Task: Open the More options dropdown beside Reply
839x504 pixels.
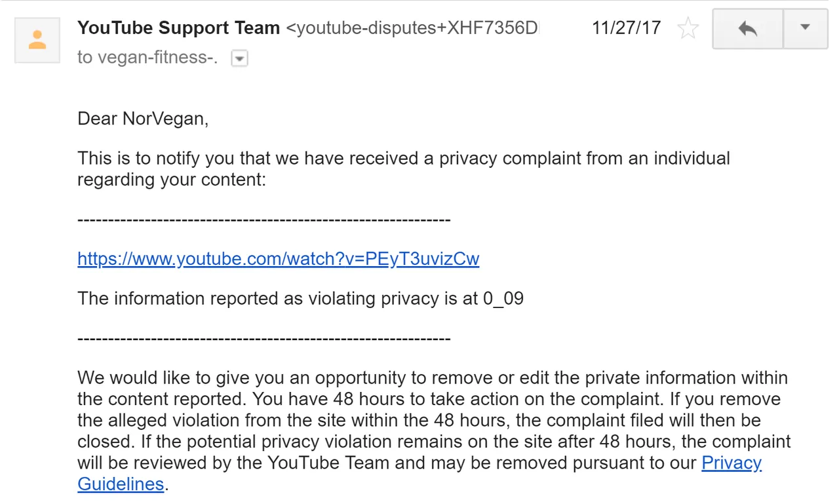Action: click(x=806, y=28)
